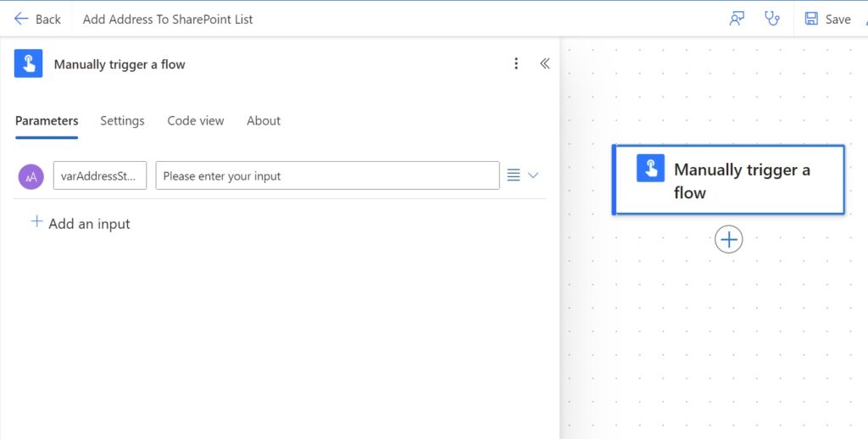Viewport: 868px width, 439px height.
Task: Open the Flow checker stethoscope icon
Action: [771, 19]
